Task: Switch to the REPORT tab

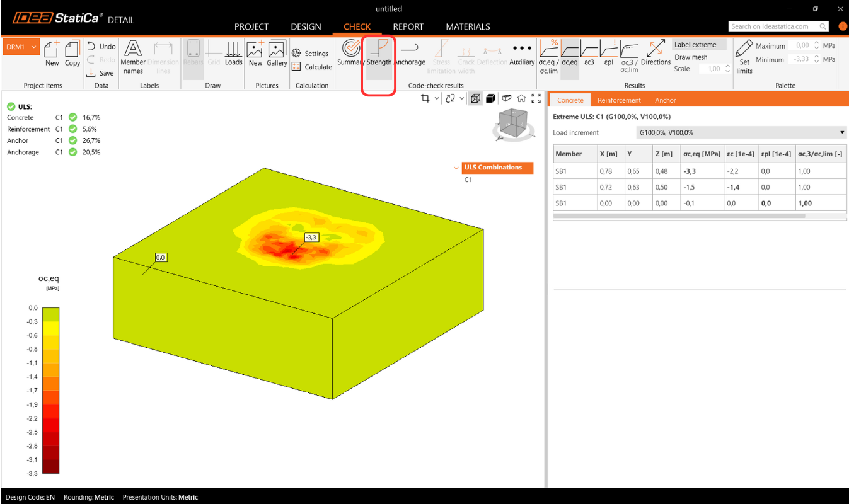Action: pos(408,26)
